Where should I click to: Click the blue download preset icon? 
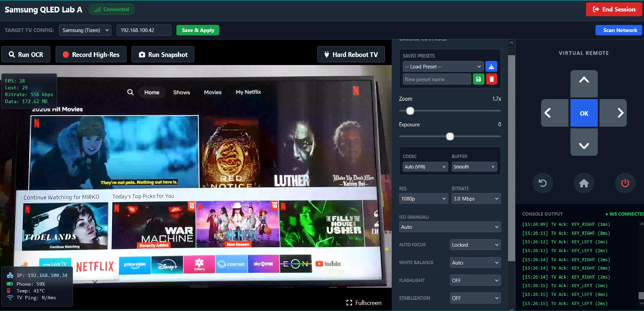click(491, 67)
